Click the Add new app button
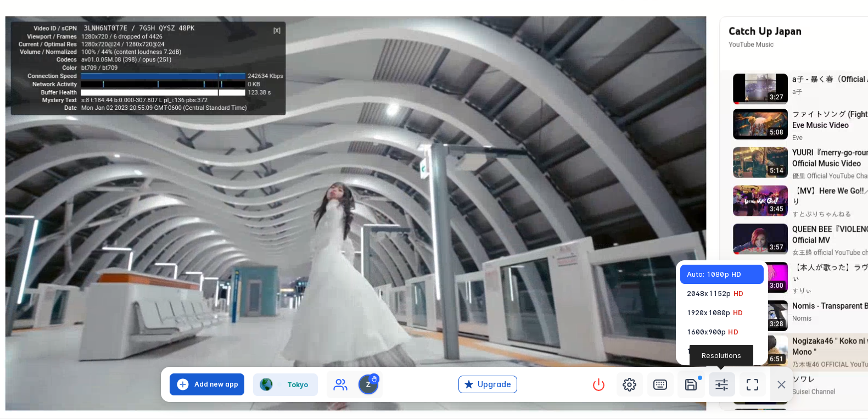The width and height of the screenshot is (868, 419). tap(207, 384)
